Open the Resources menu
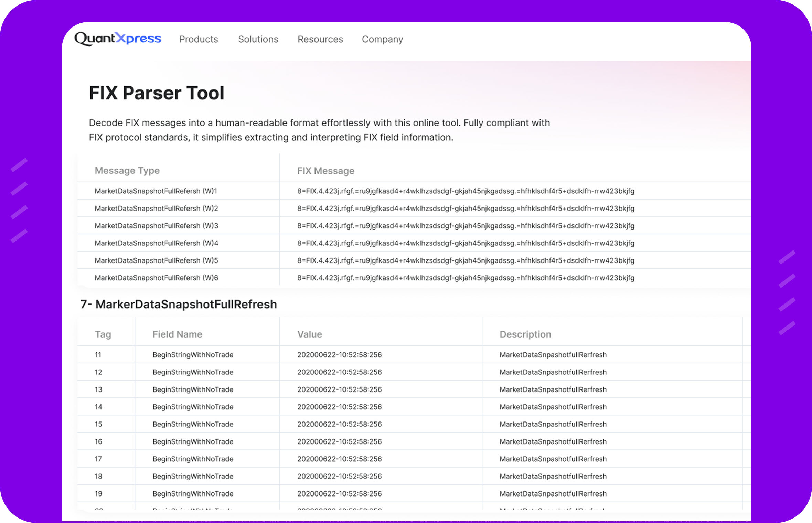Image resolution: width=812 pixels, height=523 pixels. tap(320, 39)
